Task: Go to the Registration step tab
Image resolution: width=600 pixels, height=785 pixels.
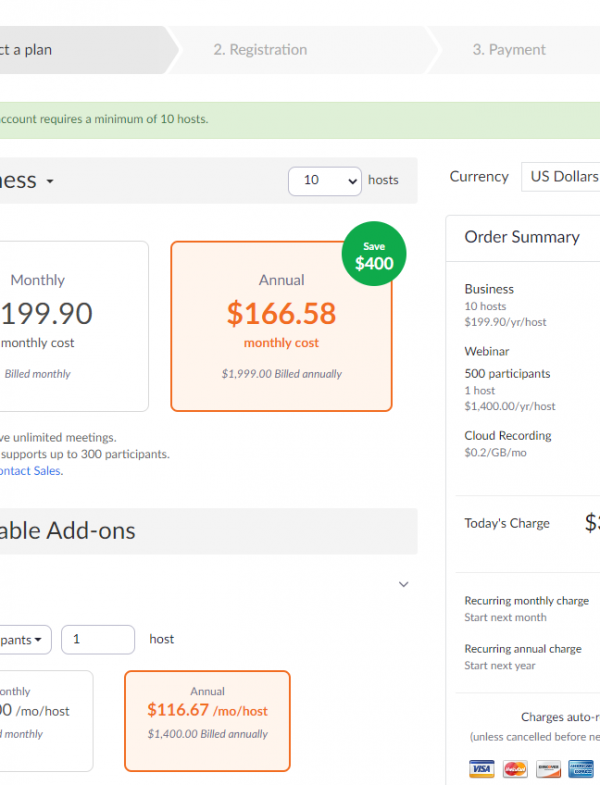Action: [x=260, y=50]
